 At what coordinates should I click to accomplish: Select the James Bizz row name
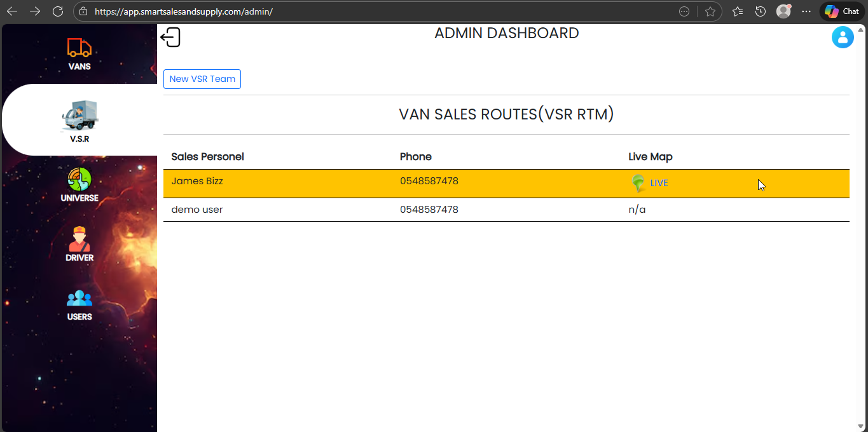pos(197,181)
